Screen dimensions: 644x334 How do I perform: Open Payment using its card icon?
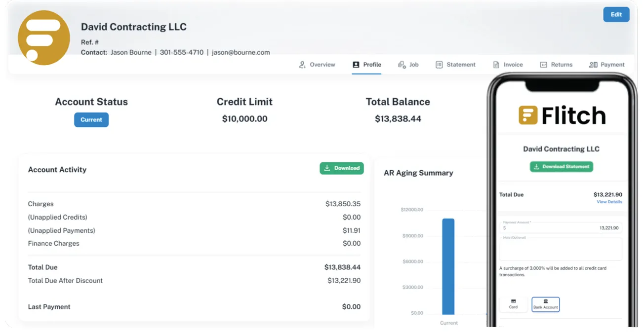pos(593,64)
